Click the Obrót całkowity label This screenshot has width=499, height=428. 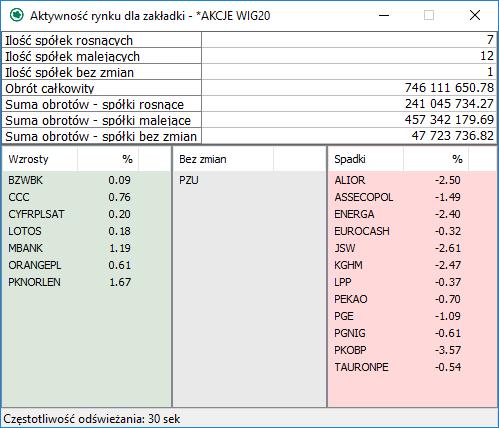(x=50, y=89)
